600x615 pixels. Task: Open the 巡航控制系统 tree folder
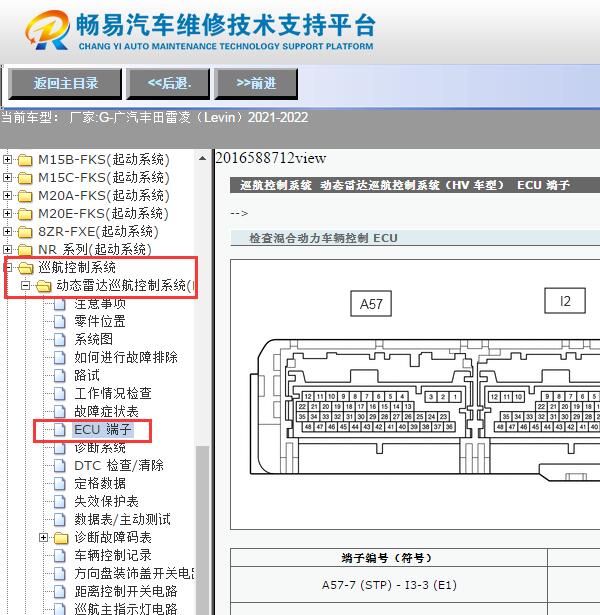[77, 267]
